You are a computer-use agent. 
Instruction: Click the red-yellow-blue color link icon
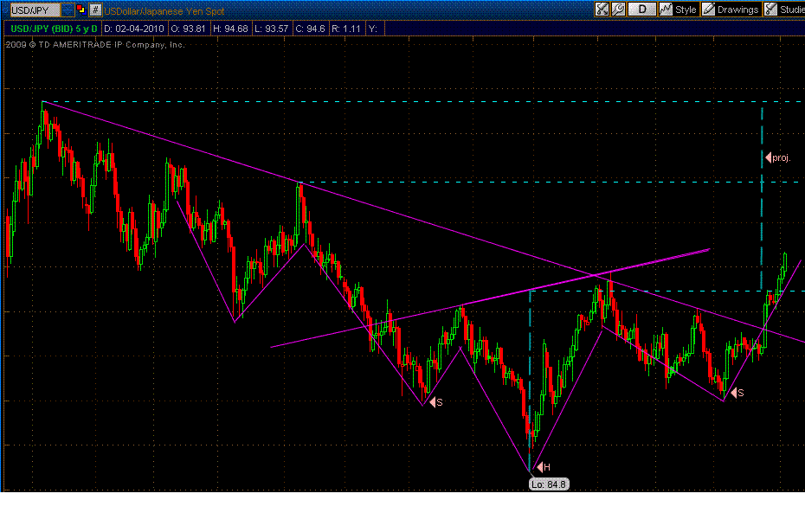[80, 10]
